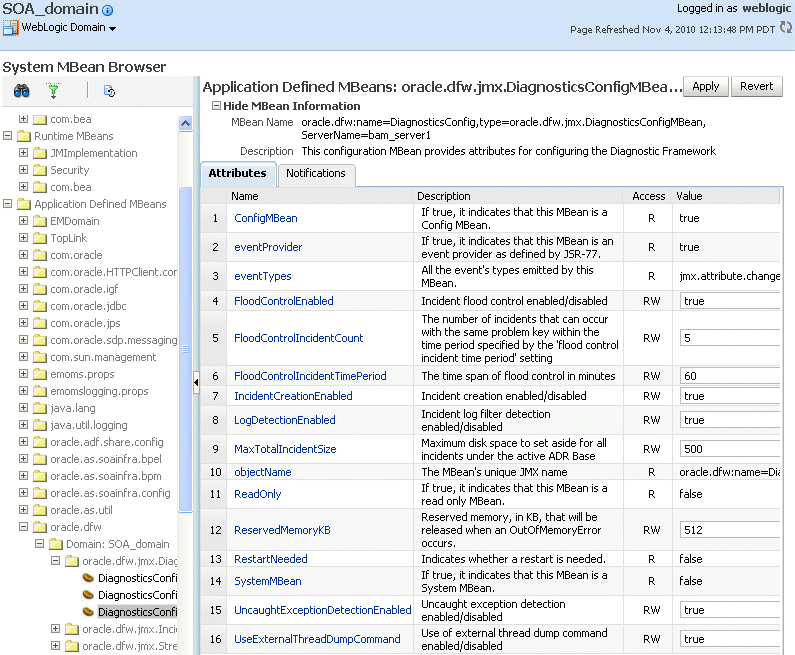Expand the oracle.dfw.jmx.Stre node
This screenshot has width=795, height=655.
coord(56,646)
